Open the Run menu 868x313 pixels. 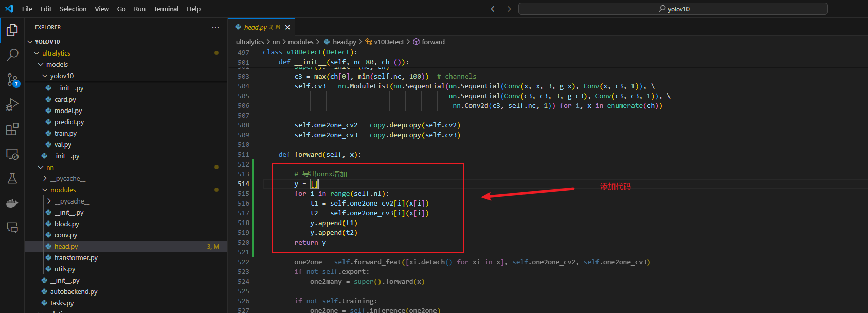(x=139, y=9)
